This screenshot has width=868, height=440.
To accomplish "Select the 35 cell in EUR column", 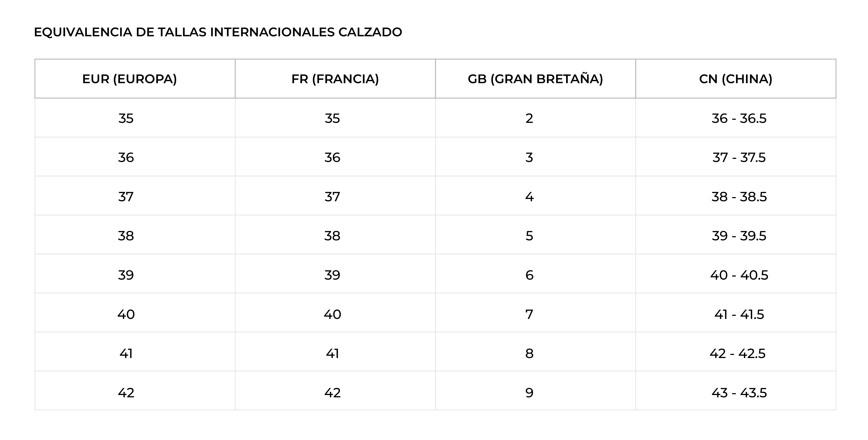I will point(126,118).
